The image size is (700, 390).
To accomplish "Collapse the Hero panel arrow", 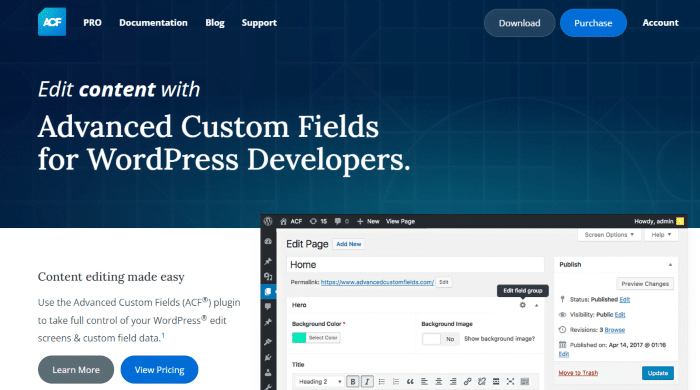I will (x=537, y=305).
